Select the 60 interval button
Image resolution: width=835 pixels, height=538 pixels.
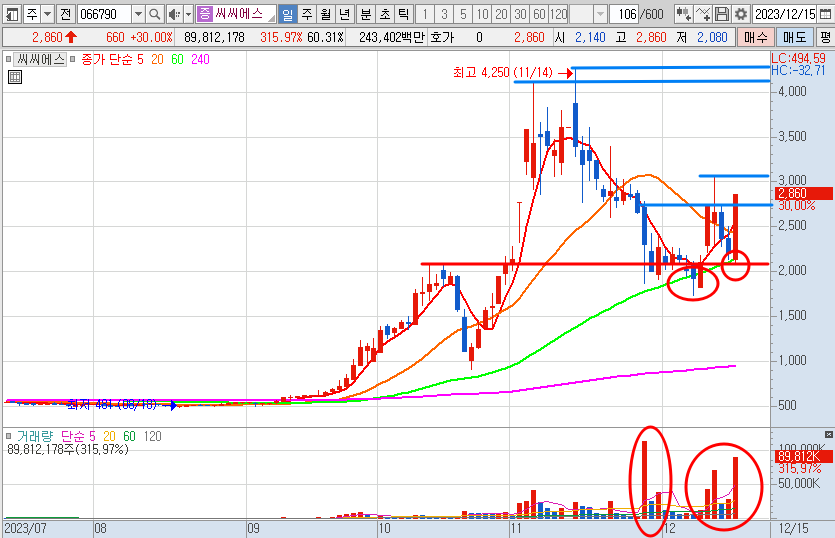coord(539,14)
